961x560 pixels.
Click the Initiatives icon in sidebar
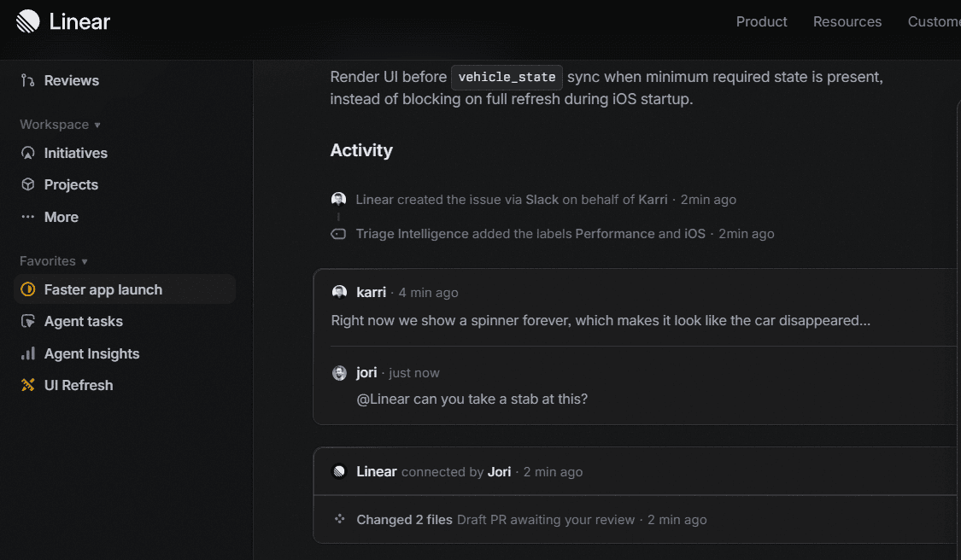(x=27, y=153)
